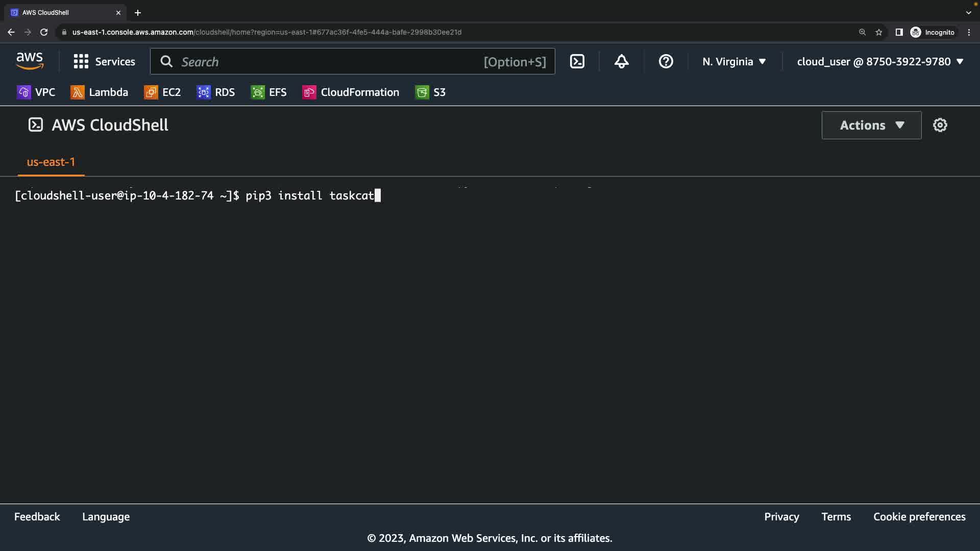This screenshot has height=551, width=980.
Task: Open the Services menu
Action: [104, 62]
